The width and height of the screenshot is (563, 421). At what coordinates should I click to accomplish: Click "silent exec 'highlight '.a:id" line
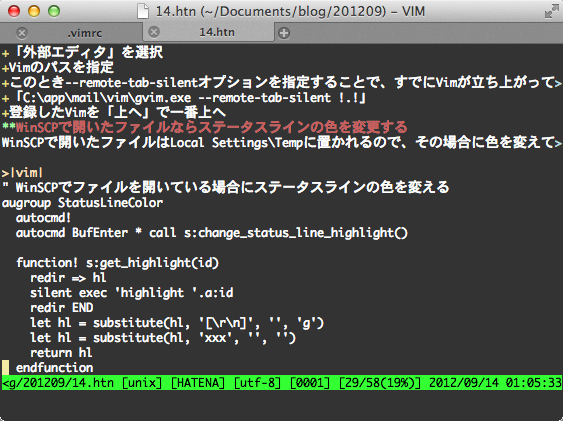click(131, 293)
